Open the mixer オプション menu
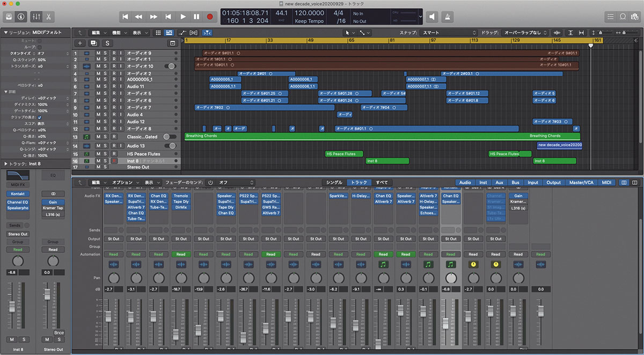 tap(125, 183)
